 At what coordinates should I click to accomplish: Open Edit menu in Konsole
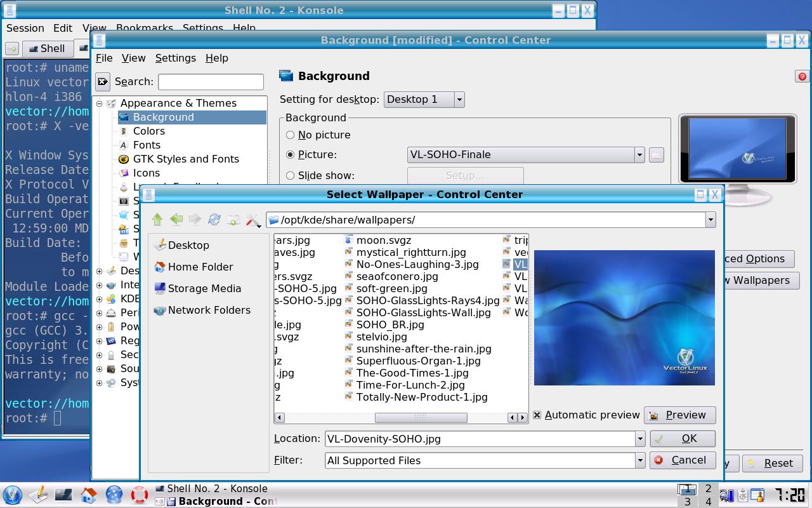click(63, 28)
